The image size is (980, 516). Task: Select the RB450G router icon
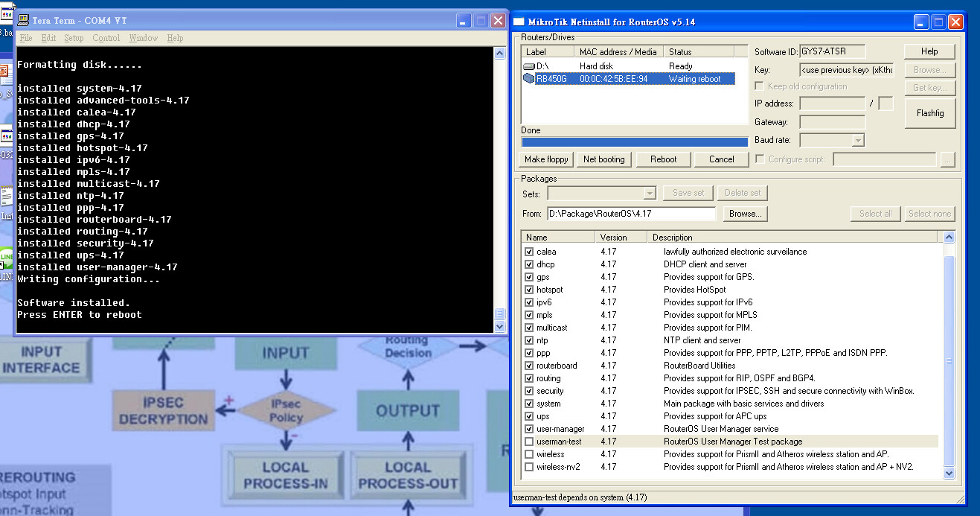point(528,79)
